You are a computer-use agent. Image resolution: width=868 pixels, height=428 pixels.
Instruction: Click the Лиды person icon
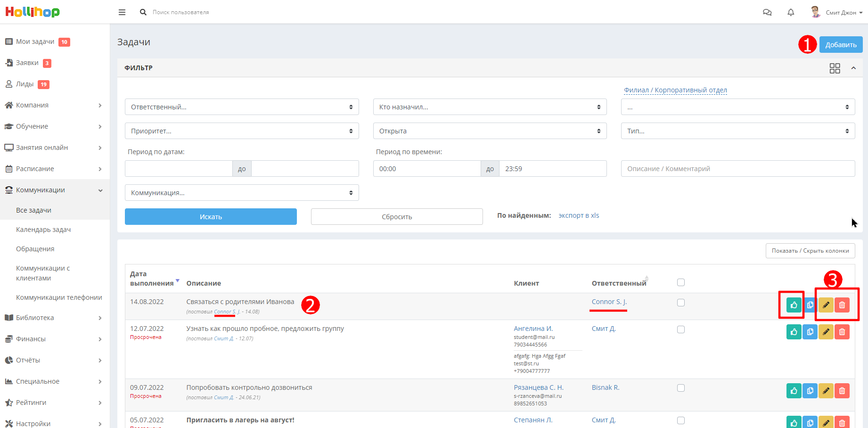[8, 84]
